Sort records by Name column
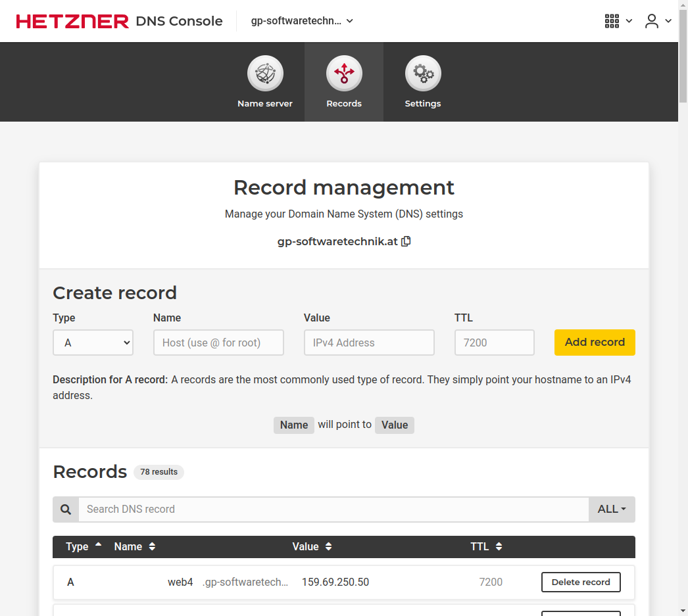688x616 pixels. click(135, 546)
